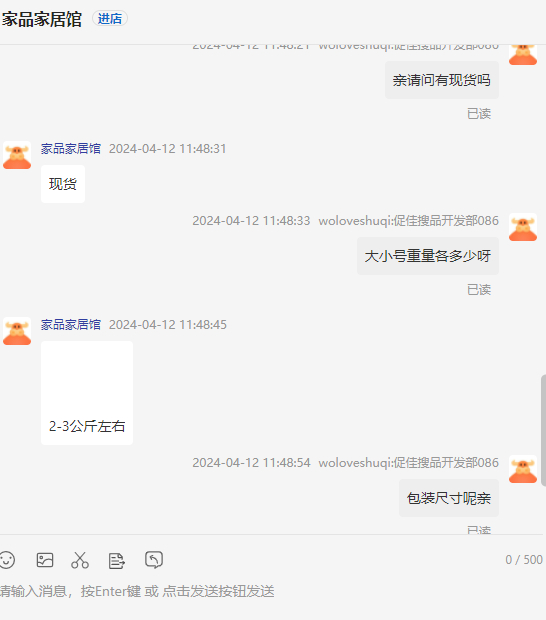Image resolution: width=546 pixels, height=620 pixels.
Task: Select the scissors screenshot tool
Action: [x=80, y=560]
